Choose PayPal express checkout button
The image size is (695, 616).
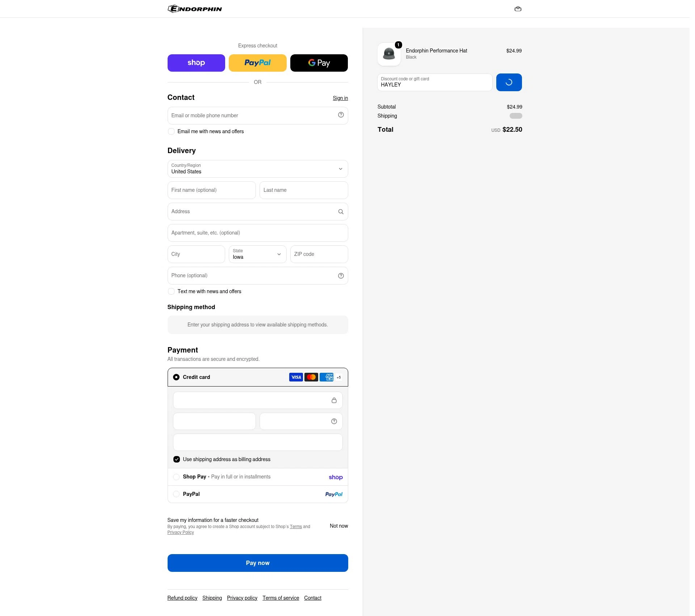[257, 63]
